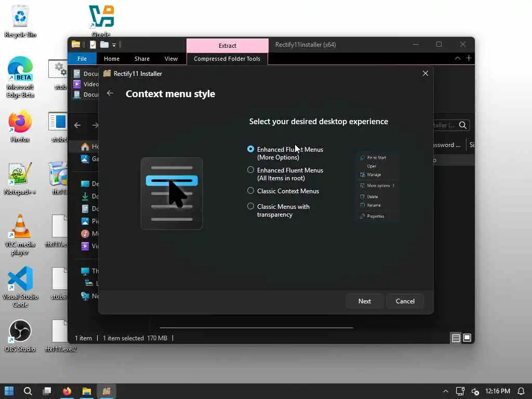Click the context menu style illustration
This screenshot has width=532, height=399.
point(171,193)
